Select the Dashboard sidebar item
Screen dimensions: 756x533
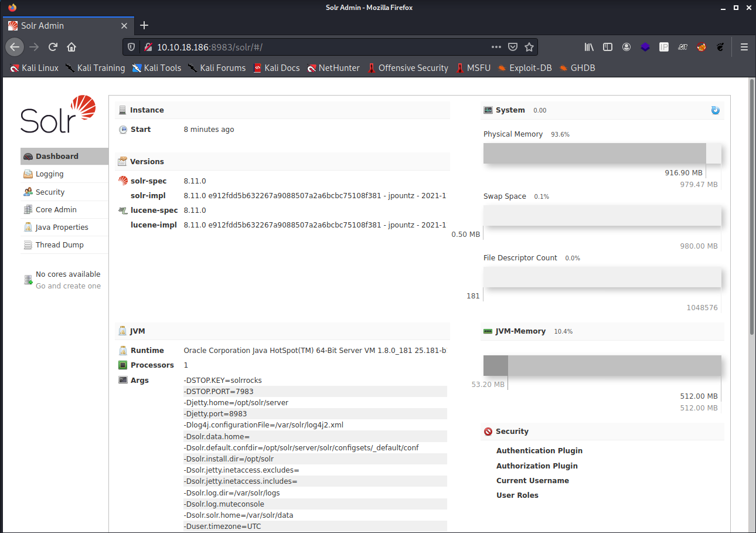pyautogui.click(x=57, y=157)
